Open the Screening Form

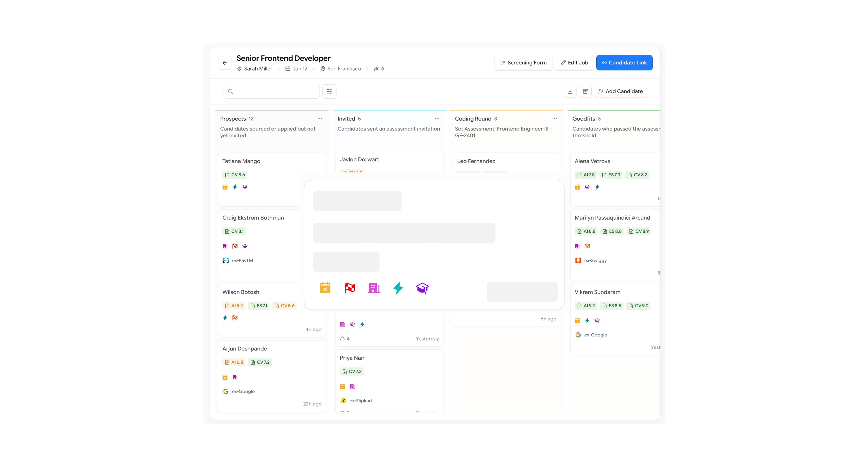[x=523, y=63]
